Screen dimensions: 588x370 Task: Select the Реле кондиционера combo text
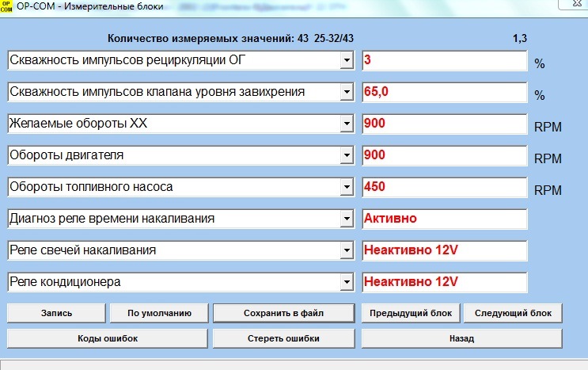pyautogui.click(x=65, y=282)
